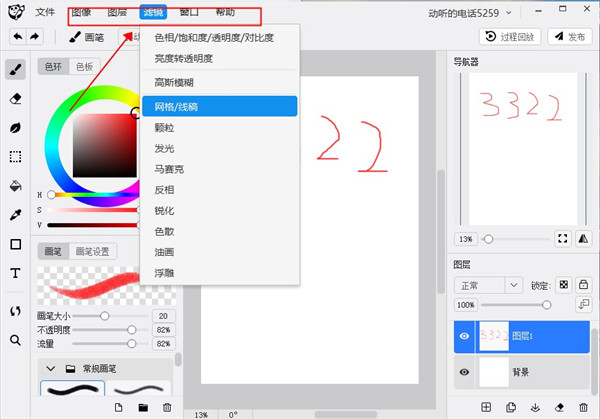The width and height of the screenshot is (600, 419).
Task: Select the eraser tool in left toolbar
Action: coord(15,99)
